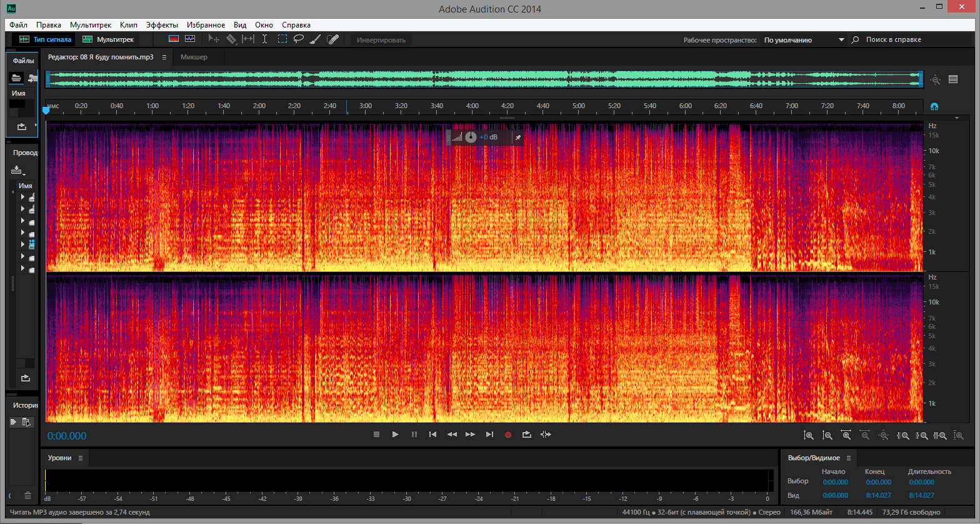Zoom in time
Screen dimensions: 980x524
(x=846, y=435)
